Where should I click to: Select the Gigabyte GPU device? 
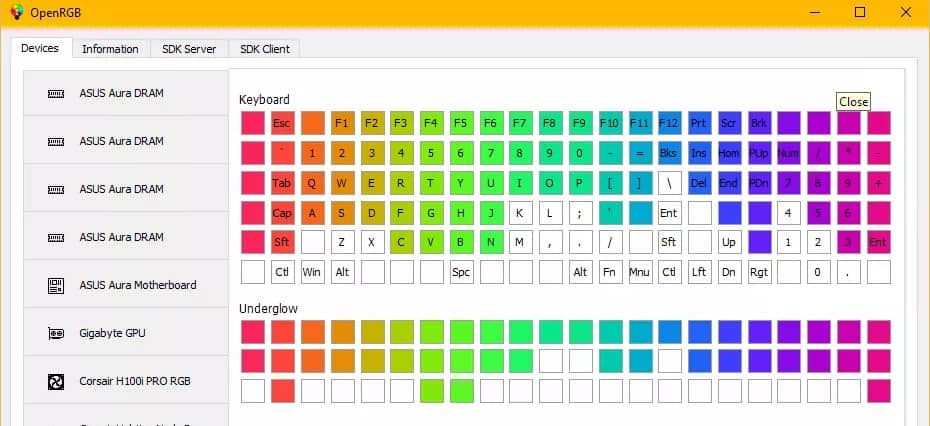(x=126, y=333)
